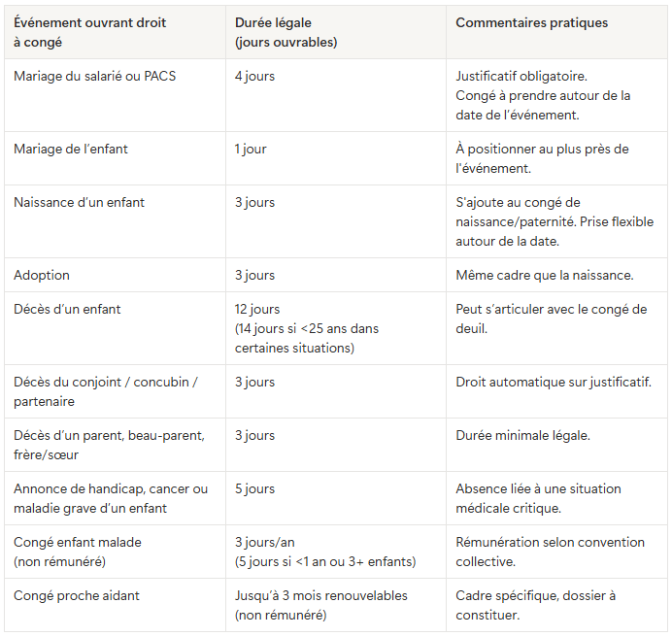The height and width of the screenshot is (637, 672).
Task: Click 'Droit automatique sur justificatif.' comment
Action: pos(554,383)
